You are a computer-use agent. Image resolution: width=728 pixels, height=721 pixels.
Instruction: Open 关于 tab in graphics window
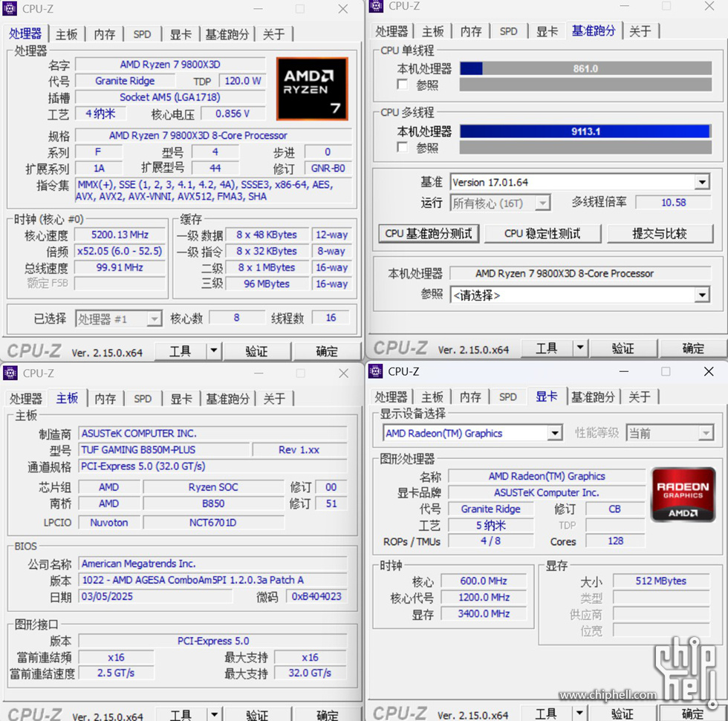click(x=640, y=397)
